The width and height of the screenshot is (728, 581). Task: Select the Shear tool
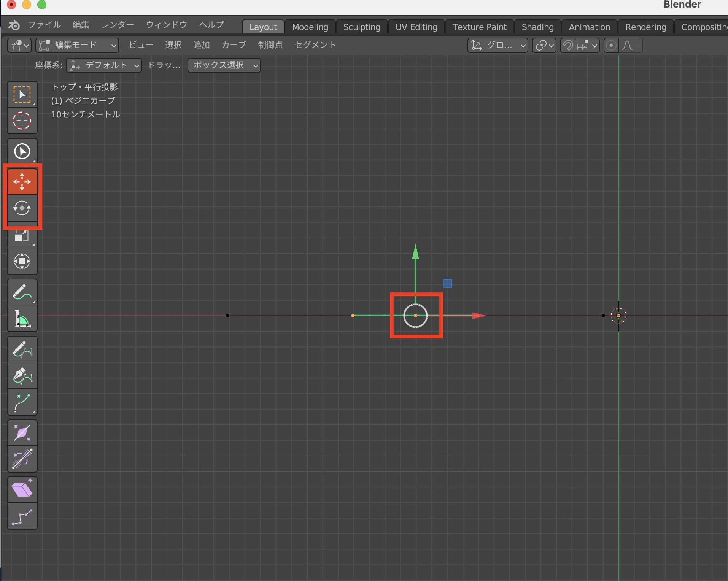(x=22, y=490)
